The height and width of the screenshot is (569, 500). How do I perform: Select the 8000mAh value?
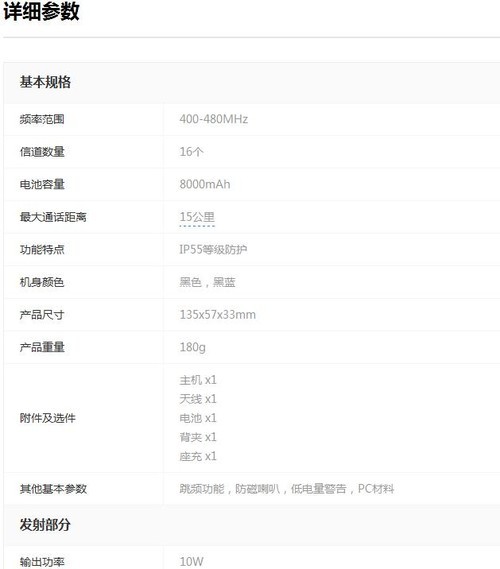tap(205, 184)
